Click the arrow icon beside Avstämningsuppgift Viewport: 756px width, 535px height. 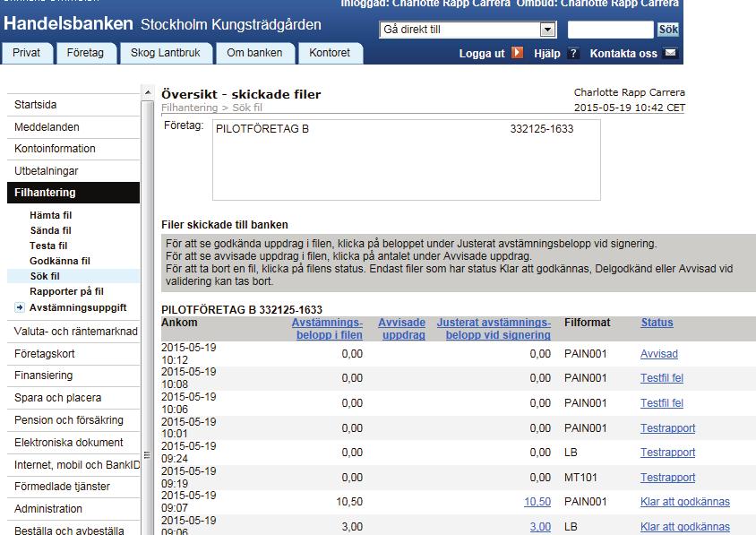(x=20, y=307)
